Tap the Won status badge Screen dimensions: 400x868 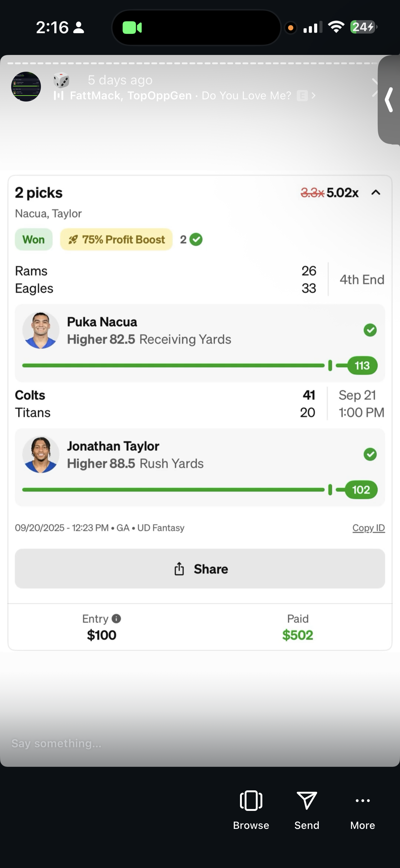point(34,240)
